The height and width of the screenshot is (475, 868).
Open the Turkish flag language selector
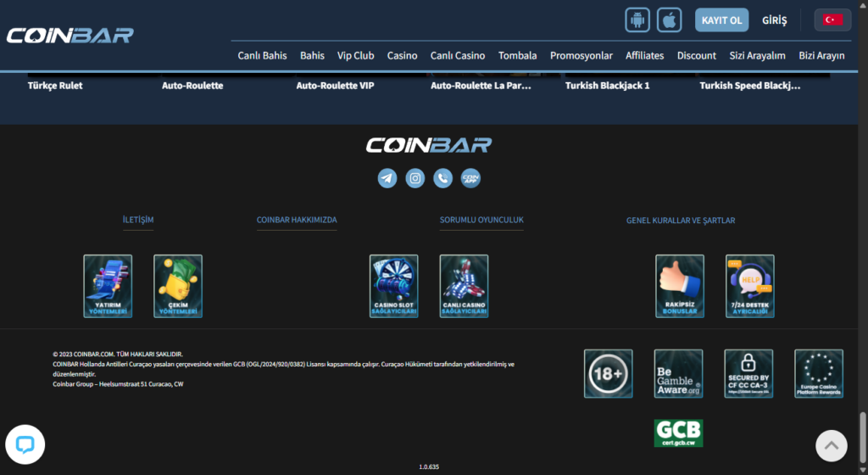832,20
